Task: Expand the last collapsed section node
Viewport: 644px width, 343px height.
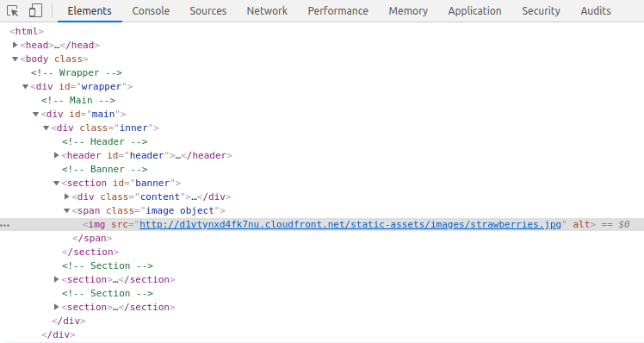Action: coord(57,307)
